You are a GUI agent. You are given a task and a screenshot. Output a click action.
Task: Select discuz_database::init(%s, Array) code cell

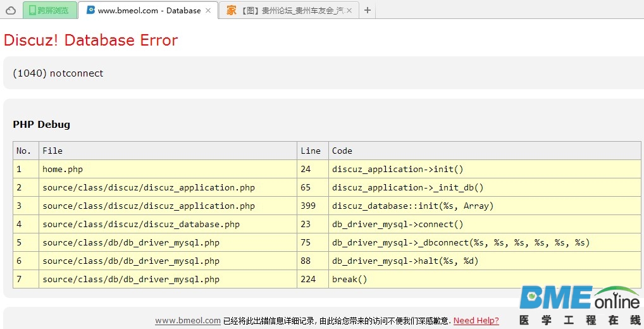(x=485, y=206)
